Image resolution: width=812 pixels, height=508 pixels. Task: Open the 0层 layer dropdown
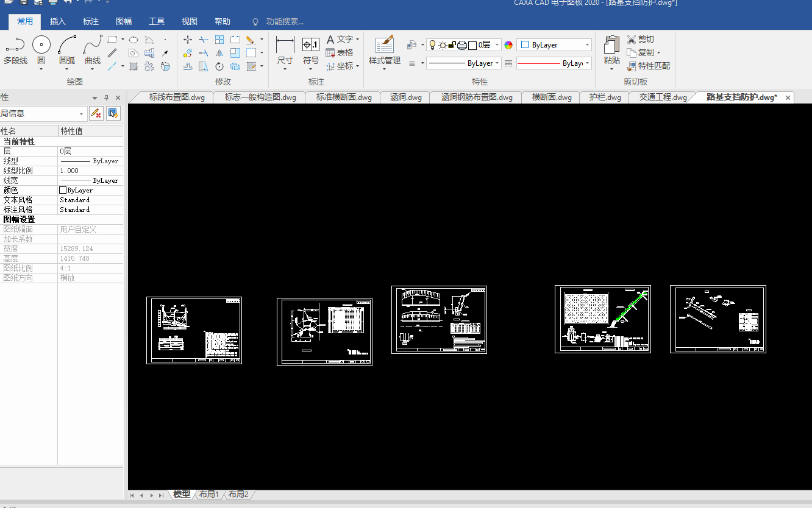pos(497,45)
